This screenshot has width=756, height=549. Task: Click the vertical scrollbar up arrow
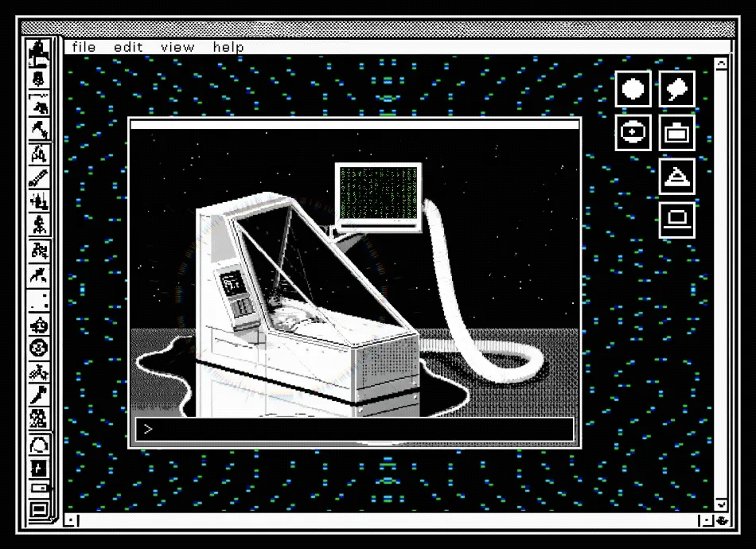point(721,64)
